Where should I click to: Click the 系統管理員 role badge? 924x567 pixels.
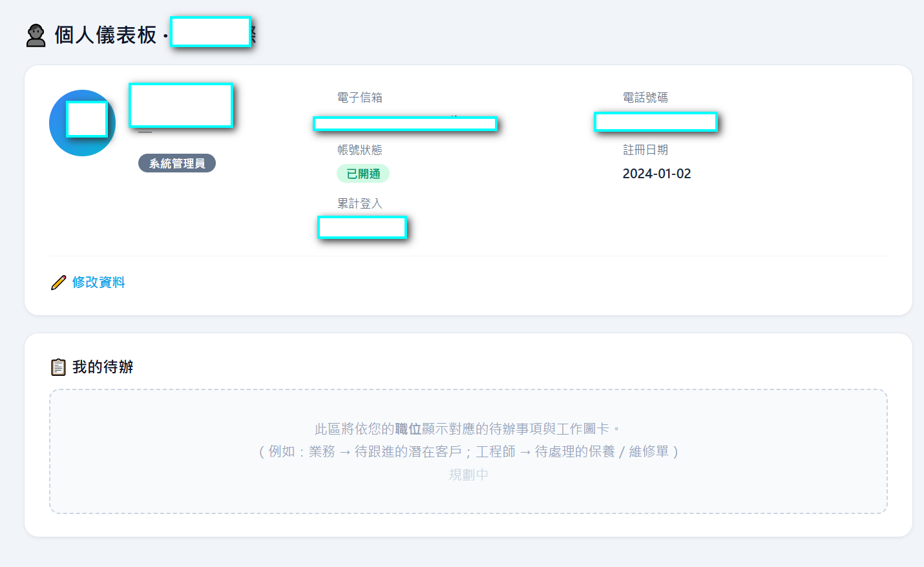pyautogui.click(x=177, y=163)
